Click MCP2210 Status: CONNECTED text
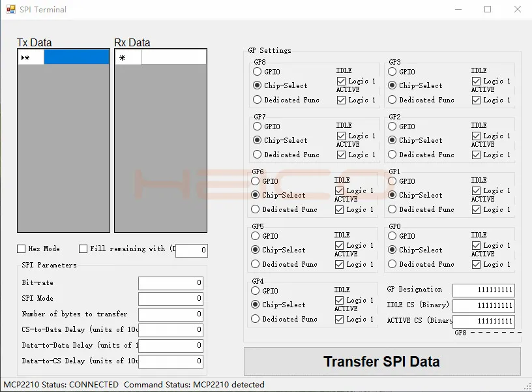532x392 pixels. [61, 385]
